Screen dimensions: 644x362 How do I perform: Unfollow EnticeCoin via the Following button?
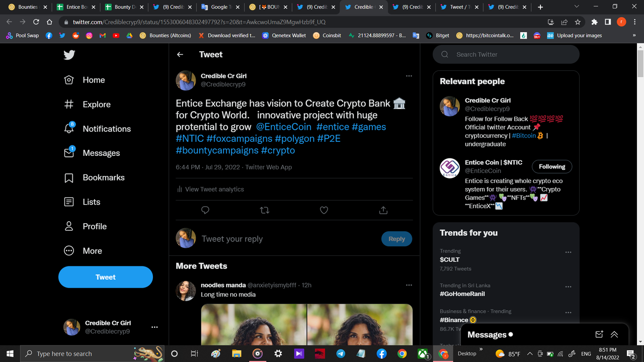click(552, 166)
